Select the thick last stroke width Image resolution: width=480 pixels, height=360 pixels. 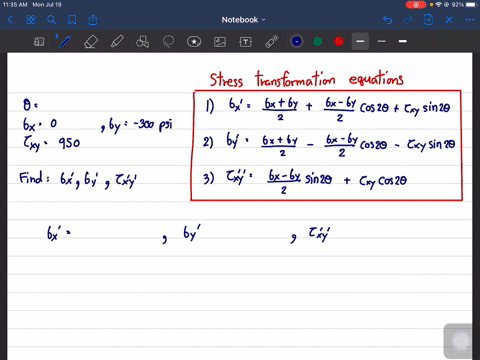[403, 41]
